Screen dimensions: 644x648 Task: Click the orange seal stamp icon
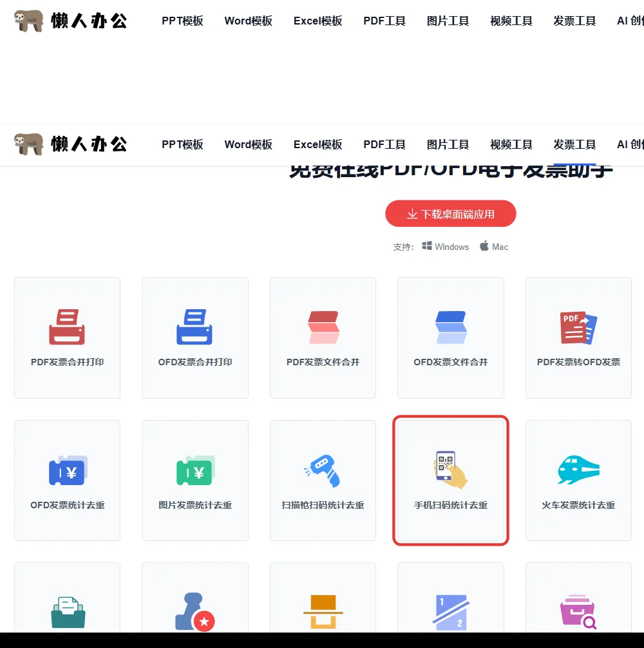pos(323,612)
